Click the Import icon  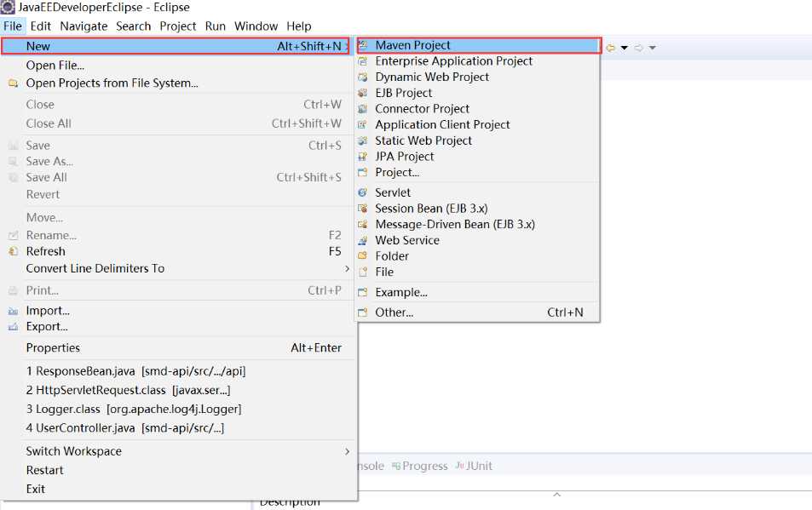coord(13,311)
